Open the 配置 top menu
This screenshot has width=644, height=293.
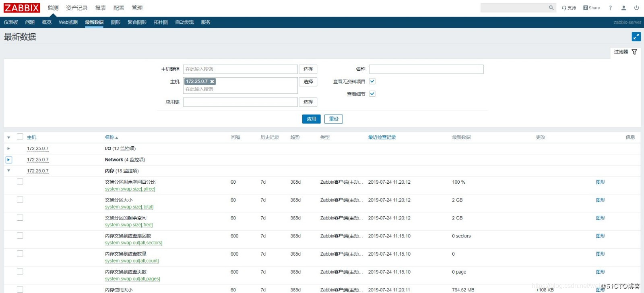coord(119,8)
